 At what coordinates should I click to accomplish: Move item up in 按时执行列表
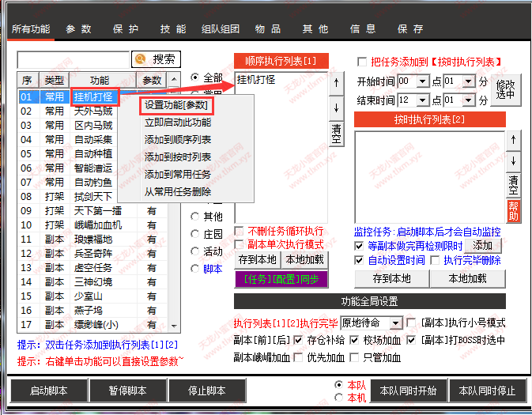[513, 139]
